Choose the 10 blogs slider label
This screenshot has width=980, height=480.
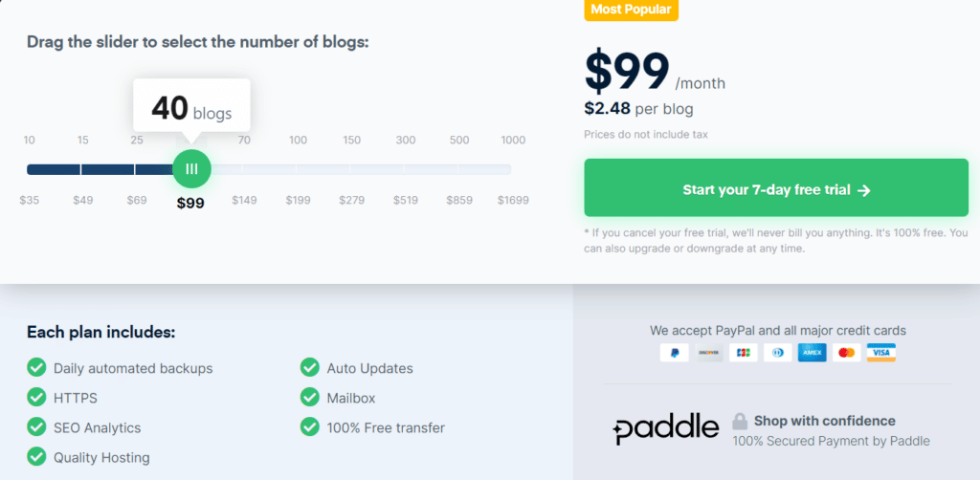point(30,141)
